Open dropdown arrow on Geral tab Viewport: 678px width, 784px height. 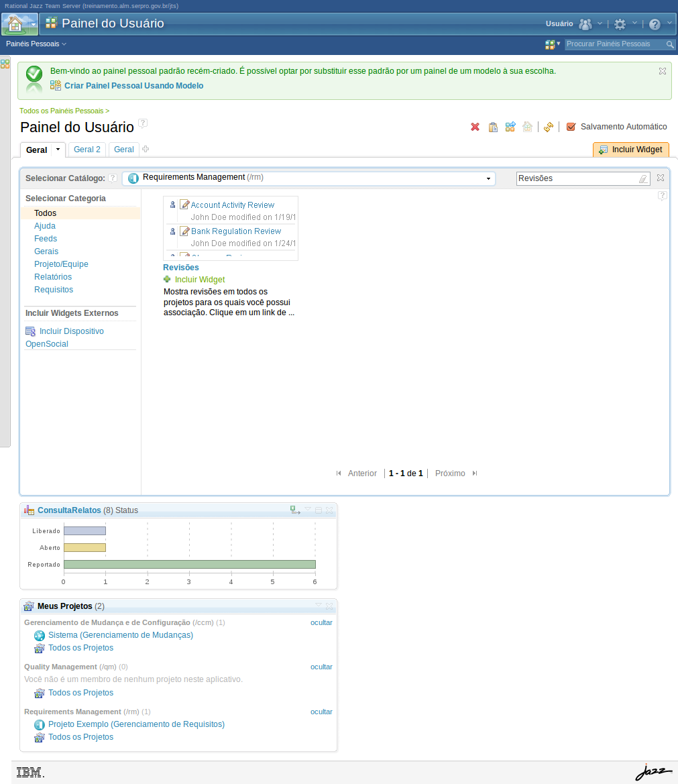point(58,149)
